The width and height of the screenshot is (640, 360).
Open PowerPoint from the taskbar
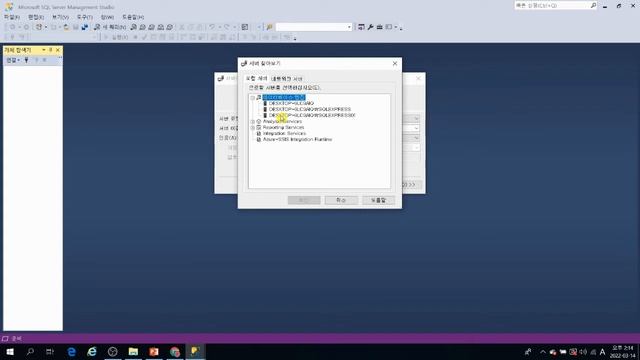click(154, 351)
